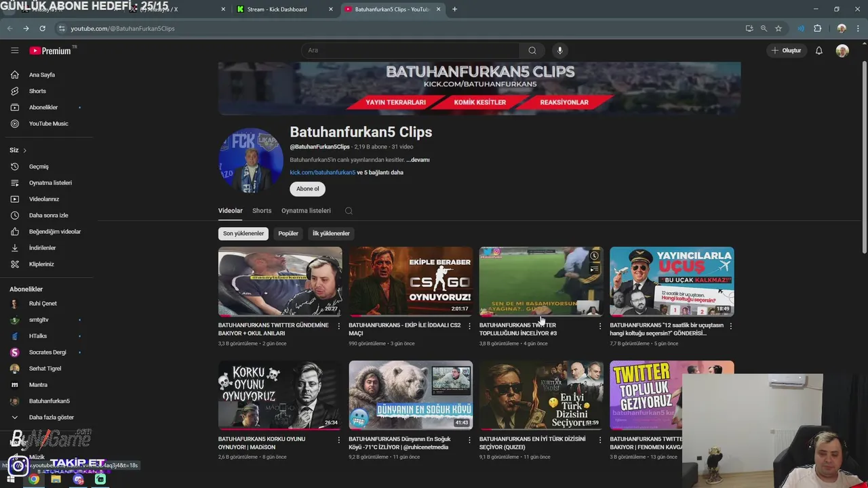Go back in browser history
The image size is (868, 488).
pyautogui.click(x=9, y=28)
